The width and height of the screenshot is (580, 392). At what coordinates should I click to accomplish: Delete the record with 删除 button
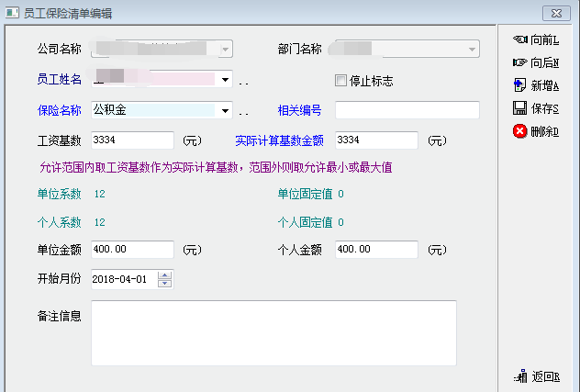536,131
